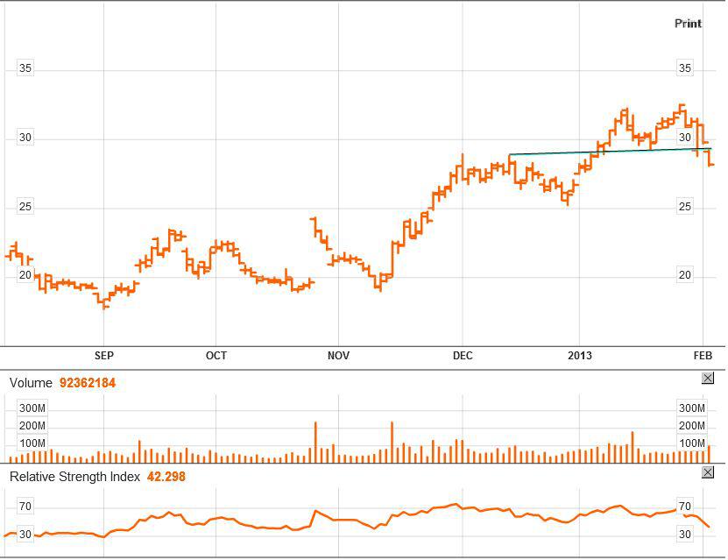Select the FEB label on time axis
Viewport: 728px width, 560px height.
point(703,356)
